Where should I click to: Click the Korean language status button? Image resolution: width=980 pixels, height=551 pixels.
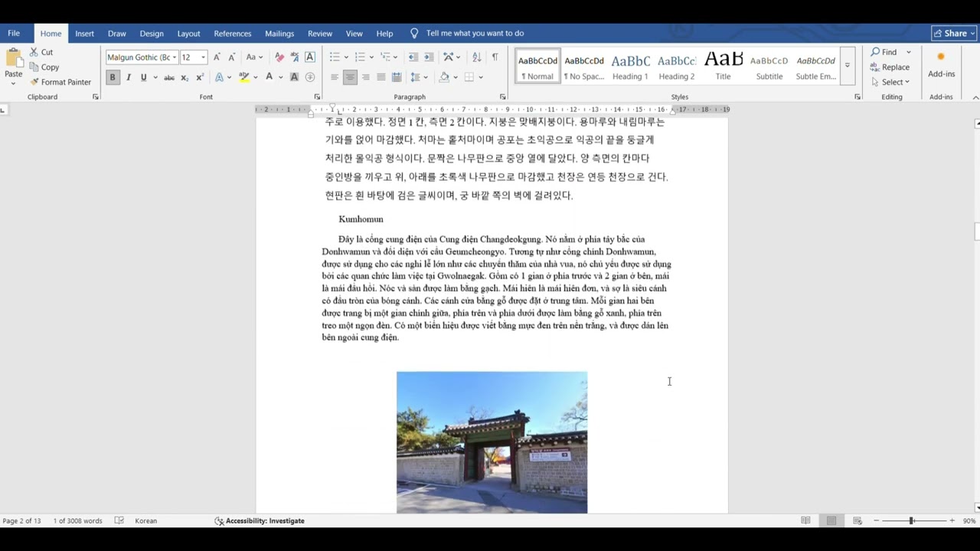coord(145,520)
